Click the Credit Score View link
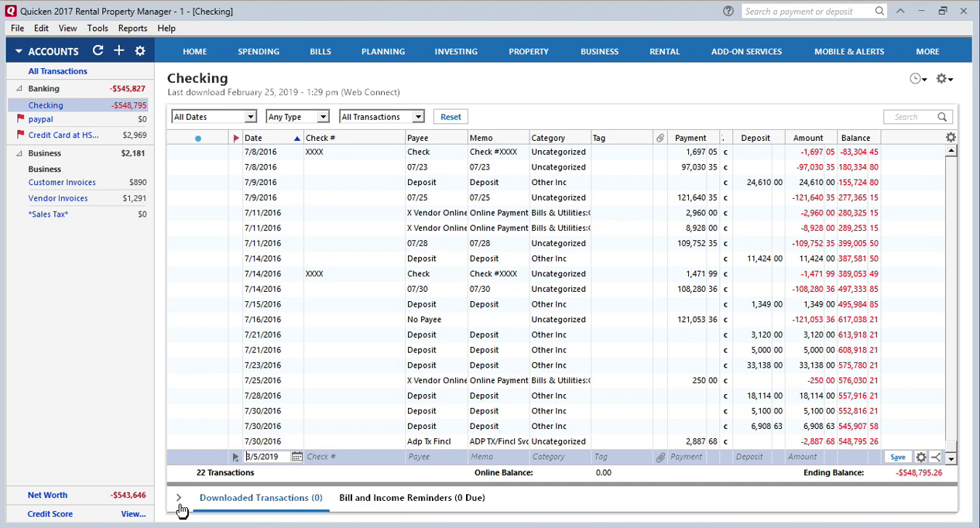 point(133,514)
